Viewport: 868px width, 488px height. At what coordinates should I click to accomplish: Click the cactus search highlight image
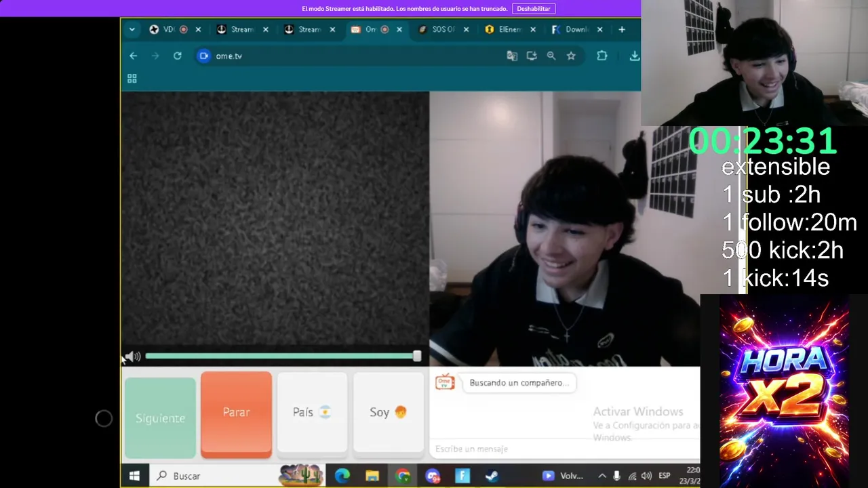pos(301,475)
